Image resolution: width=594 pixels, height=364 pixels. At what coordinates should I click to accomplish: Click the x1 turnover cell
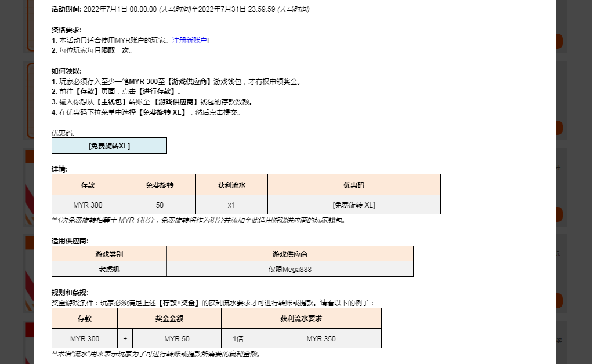pyautogui.click(x=231, y=205)
